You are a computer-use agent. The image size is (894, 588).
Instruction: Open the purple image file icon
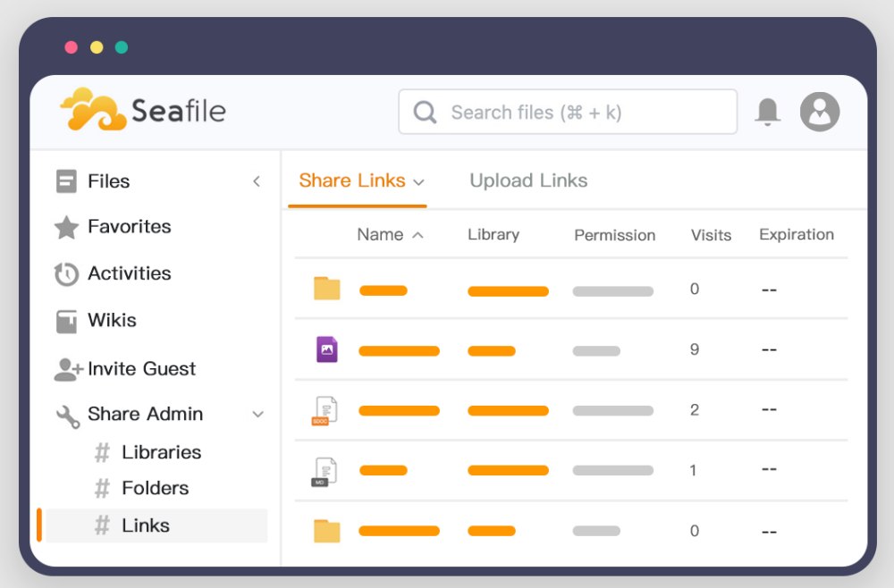[x=325, y=350]
